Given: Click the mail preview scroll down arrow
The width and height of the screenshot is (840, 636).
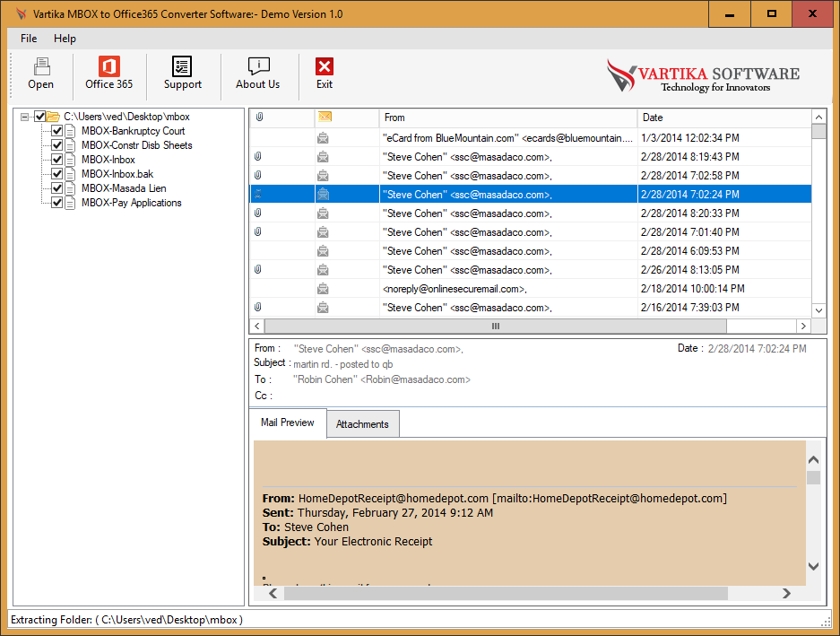Looking at the screenshot, I should [813, 566].
